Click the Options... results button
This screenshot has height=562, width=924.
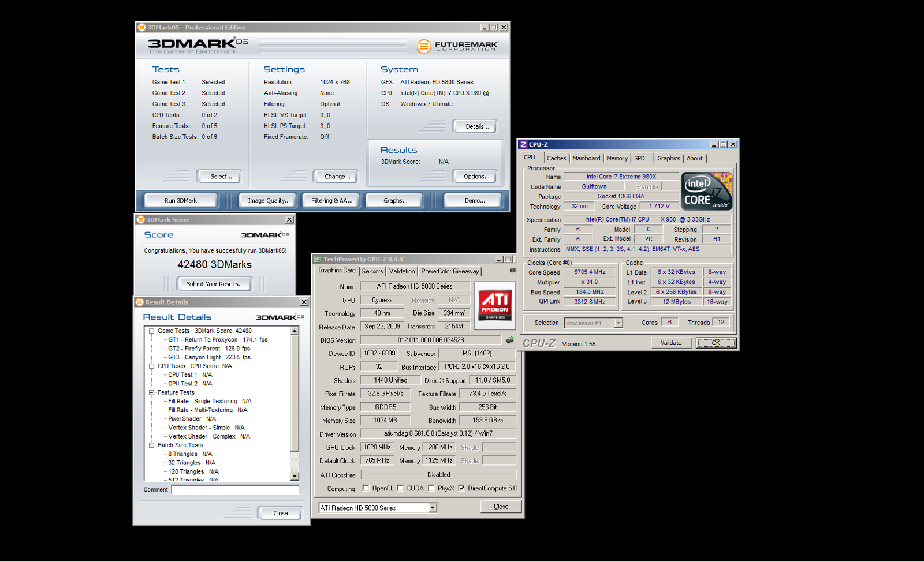(x=475, y=176)
